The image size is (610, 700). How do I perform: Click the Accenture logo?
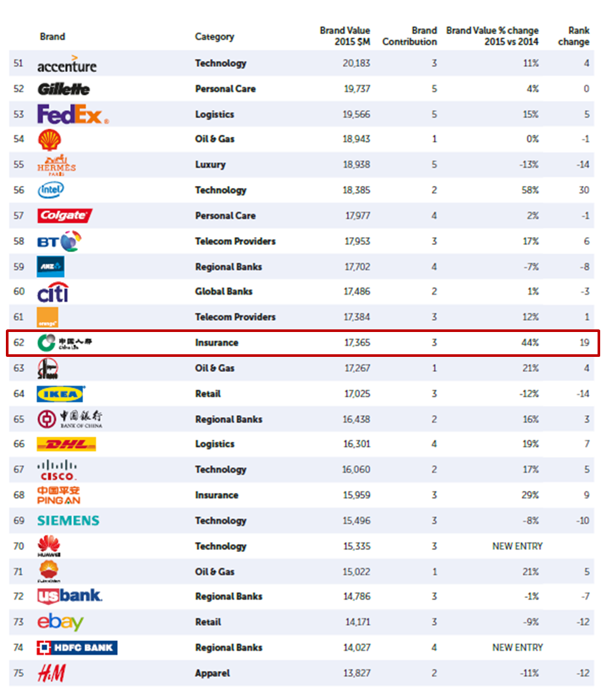[67, 64]
